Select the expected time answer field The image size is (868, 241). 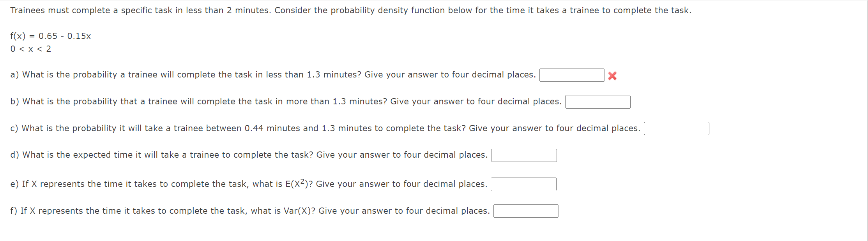tap(524, 155)
